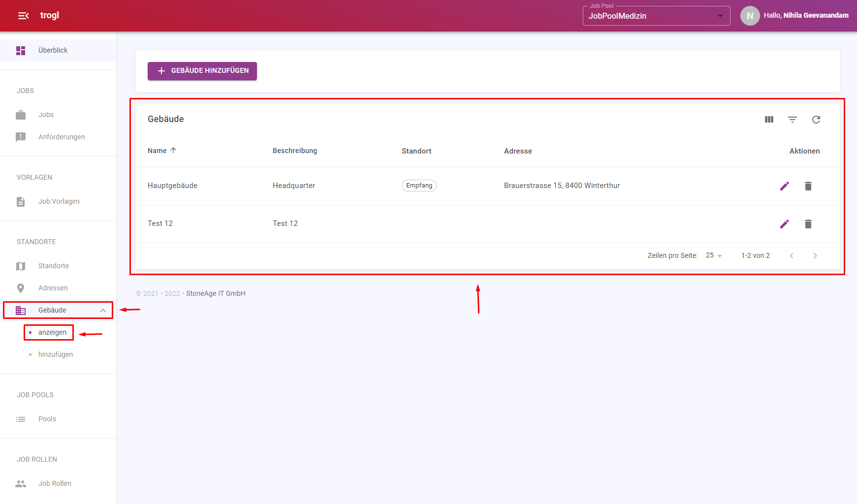857x504 pixels.
Task: Change rows per page from 25
Action: tap(714, 255)
